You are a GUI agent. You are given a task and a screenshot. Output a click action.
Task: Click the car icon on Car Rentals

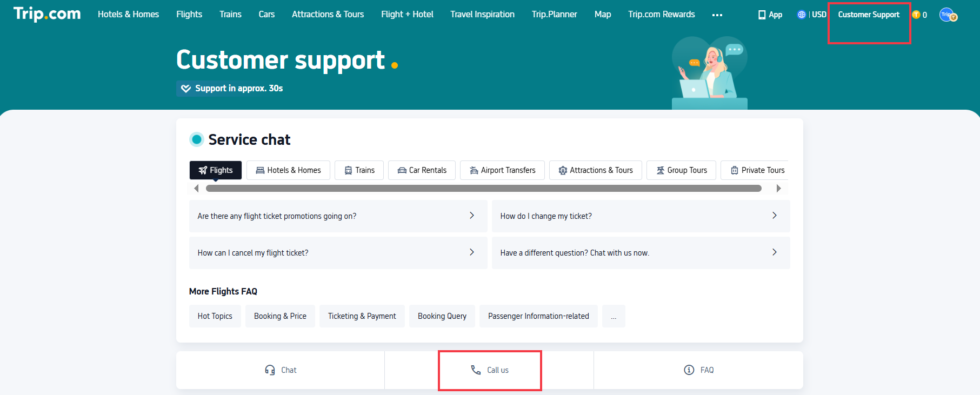tap(402, 170)
